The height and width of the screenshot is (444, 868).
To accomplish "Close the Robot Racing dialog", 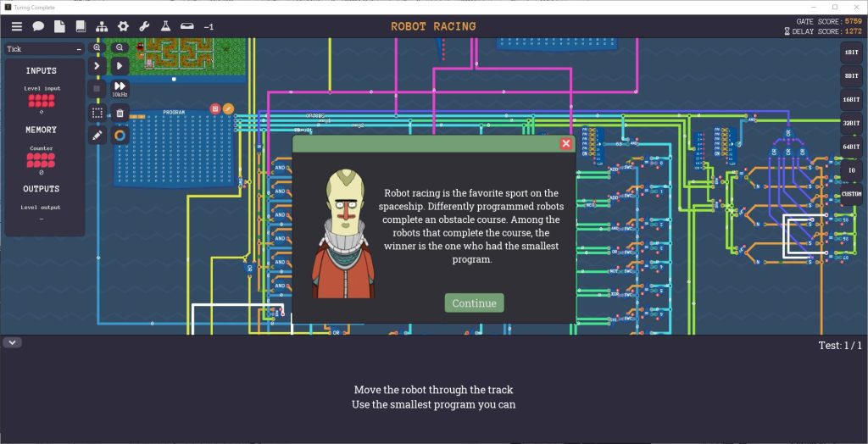I will (x=566, y=144).
